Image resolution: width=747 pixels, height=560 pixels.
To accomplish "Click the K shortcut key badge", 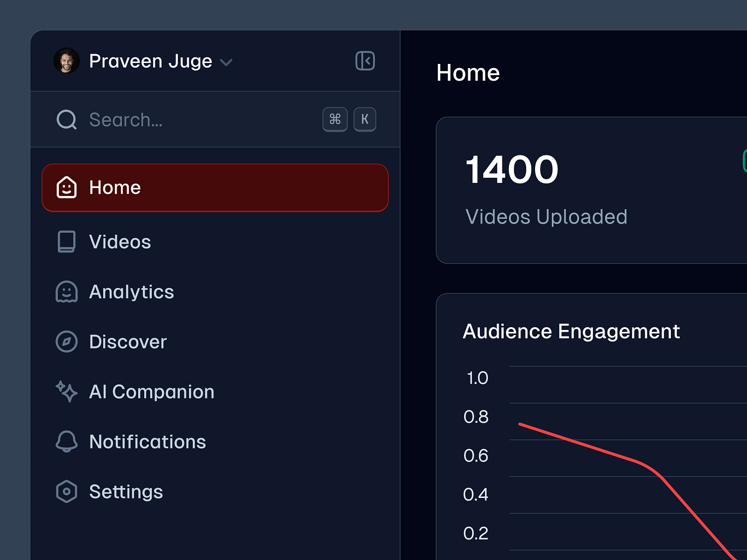I will pyautogui.click(x=365, y=119).
